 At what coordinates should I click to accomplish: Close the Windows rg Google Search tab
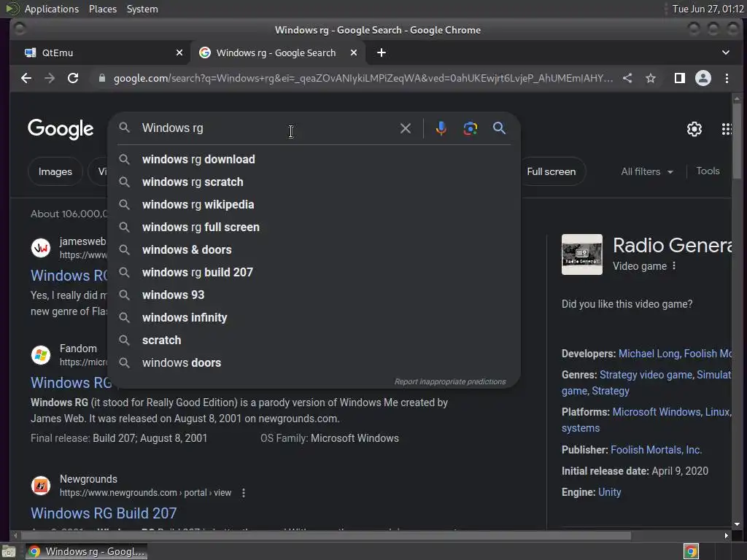click(x=354, y=52)
